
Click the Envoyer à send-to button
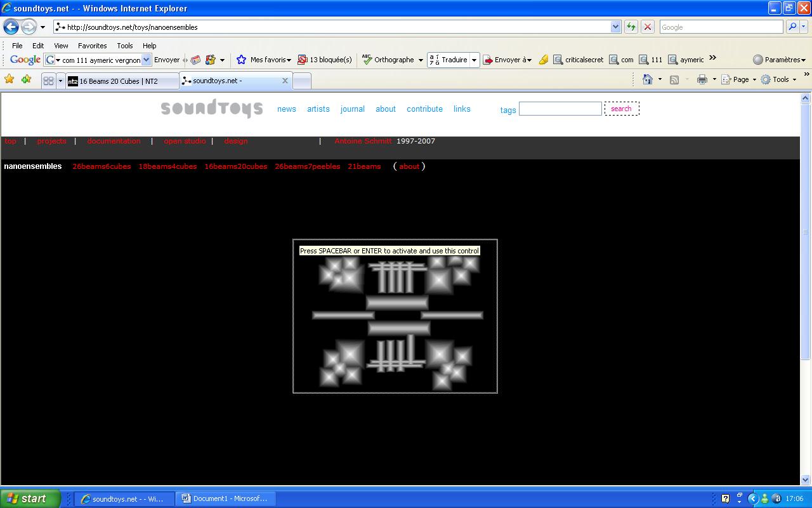point(507,60)
